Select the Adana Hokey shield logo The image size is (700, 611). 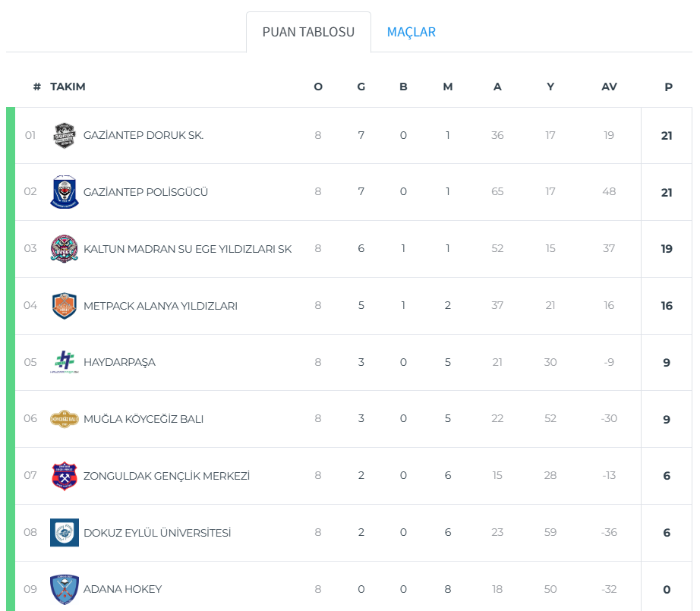pos(65,589)
